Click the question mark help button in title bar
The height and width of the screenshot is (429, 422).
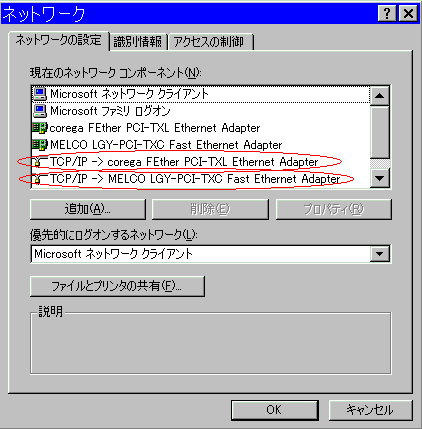click(x=387, y=14)
